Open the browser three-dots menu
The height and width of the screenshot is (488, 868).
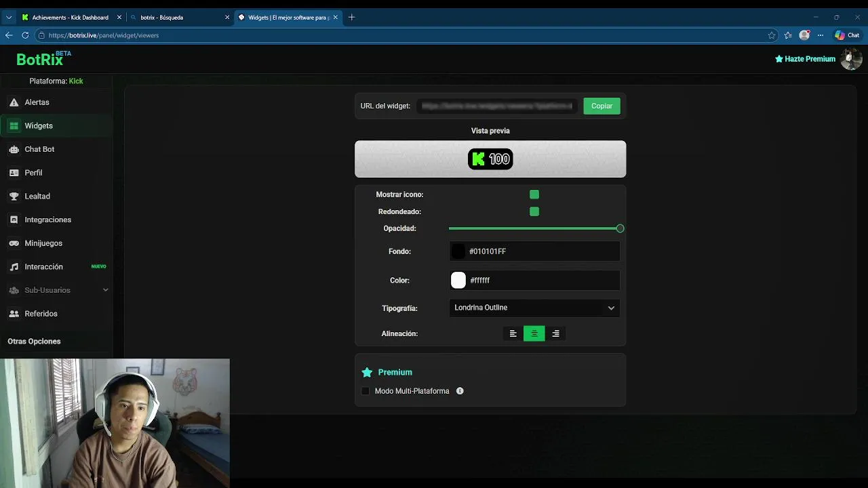coord(821,35)
